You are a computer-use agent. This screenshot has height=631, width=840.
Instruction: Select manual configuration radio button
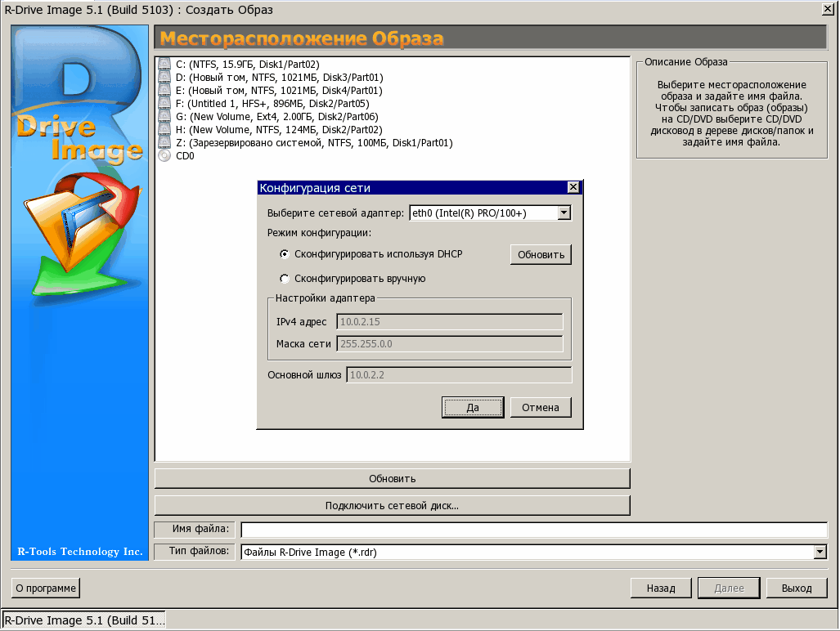pyautogui.click(x=285, y=278)
